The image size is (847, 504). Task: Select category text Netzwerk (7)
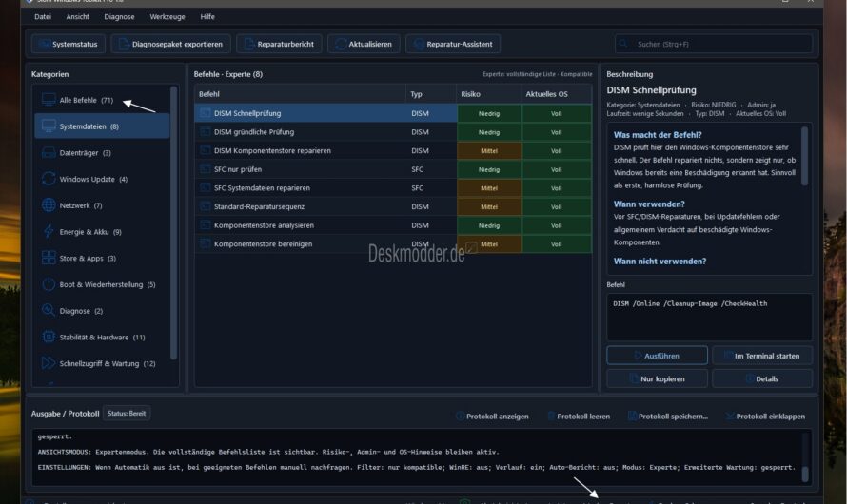click(x=81, y=205)
